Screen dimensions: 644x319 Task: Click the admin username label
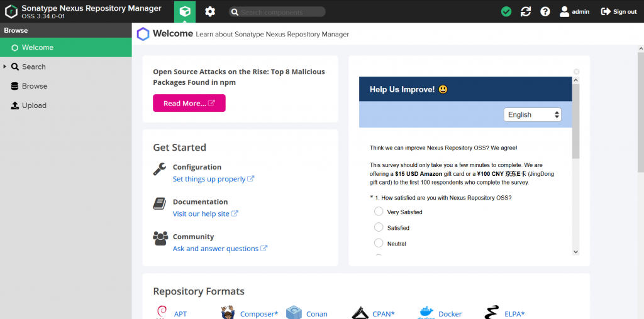click(x=580, y=12)
